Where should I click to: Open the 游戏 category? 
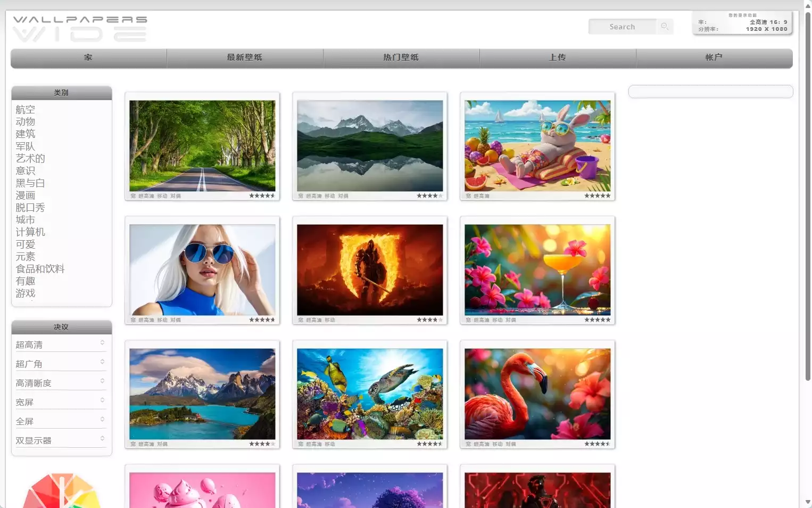click(x=26, y=293)
